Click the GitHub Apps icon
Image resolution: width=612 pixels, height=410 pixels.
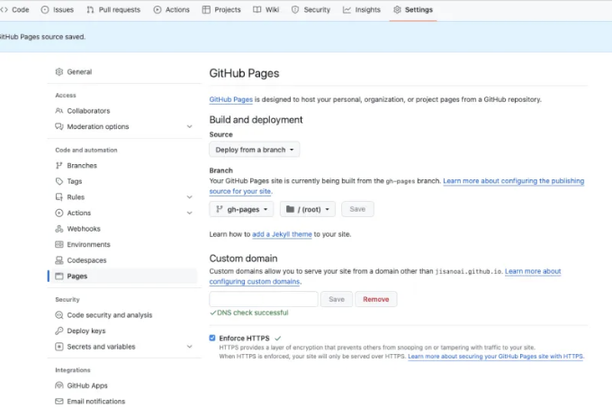(x=59, y=386)
